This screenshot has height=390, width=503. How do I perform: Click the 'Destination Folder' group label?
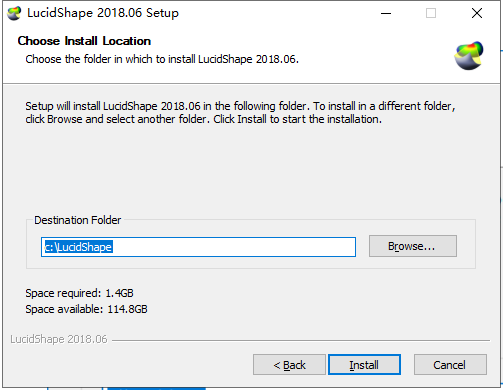78,220
